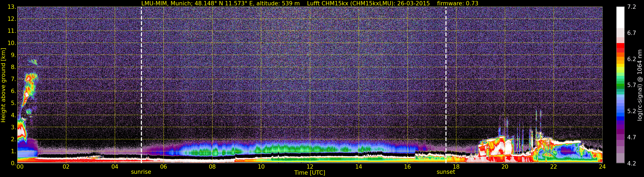
Task: Click the height axis tick '9.'
Action: 13,55
